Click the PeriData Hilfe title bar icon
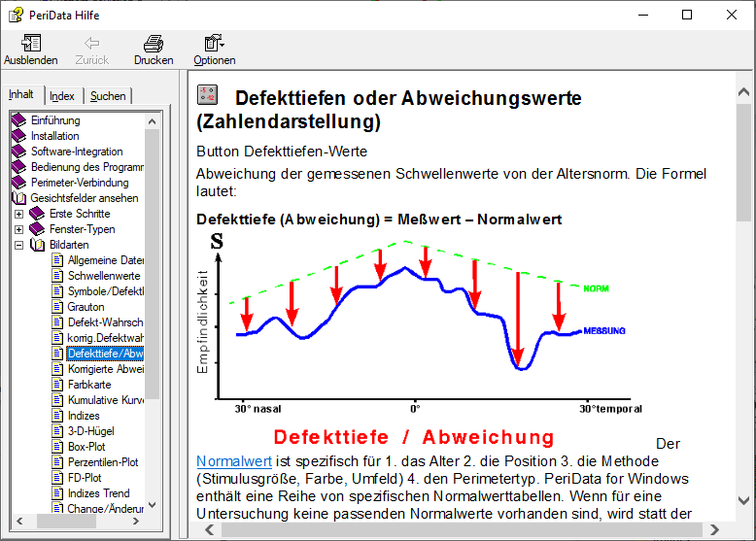 point(16,15)
